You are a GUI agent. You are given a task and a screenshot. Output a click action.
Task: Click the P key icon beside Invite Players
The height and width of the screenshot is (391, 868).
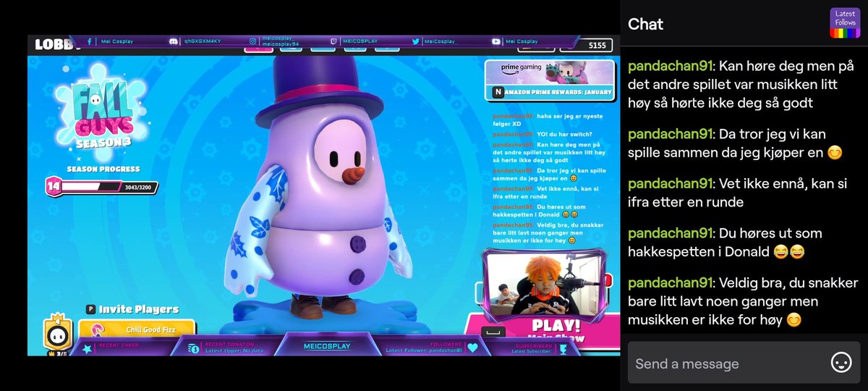coord(90,309)
